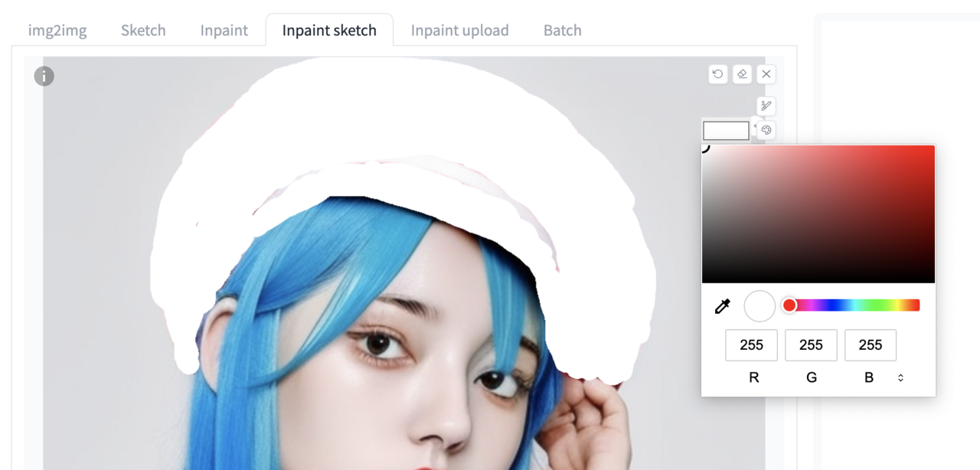Switch to the img2img tab
This screenshot has height=470, width=980.
57,31
